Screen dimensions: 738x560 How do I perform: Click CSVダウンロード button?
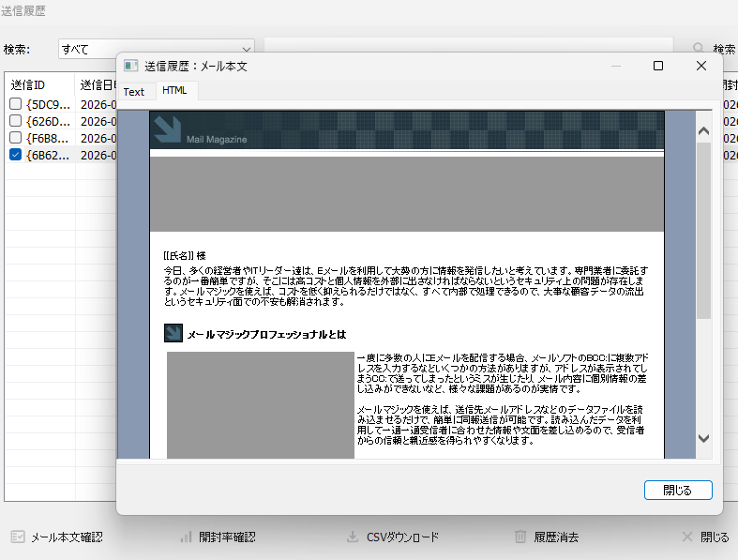393,537
